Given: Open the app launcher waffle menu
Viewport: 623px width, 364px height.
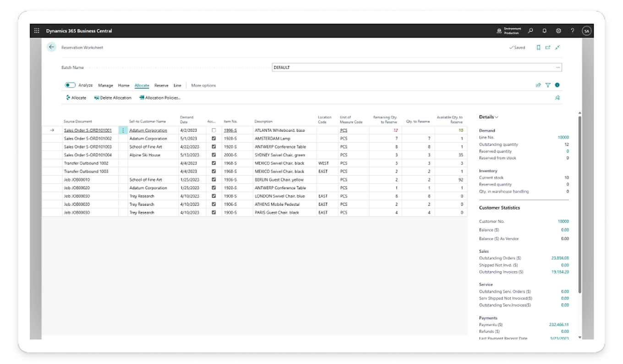Looking at the screenshot, I should (37, 31).
